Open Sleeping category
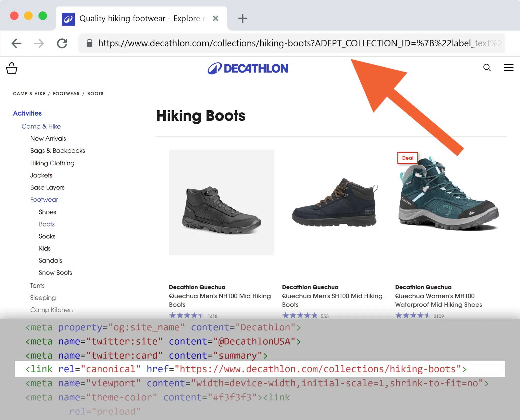The width and height of the screenshot is (520, 420). tap(43, 298)
